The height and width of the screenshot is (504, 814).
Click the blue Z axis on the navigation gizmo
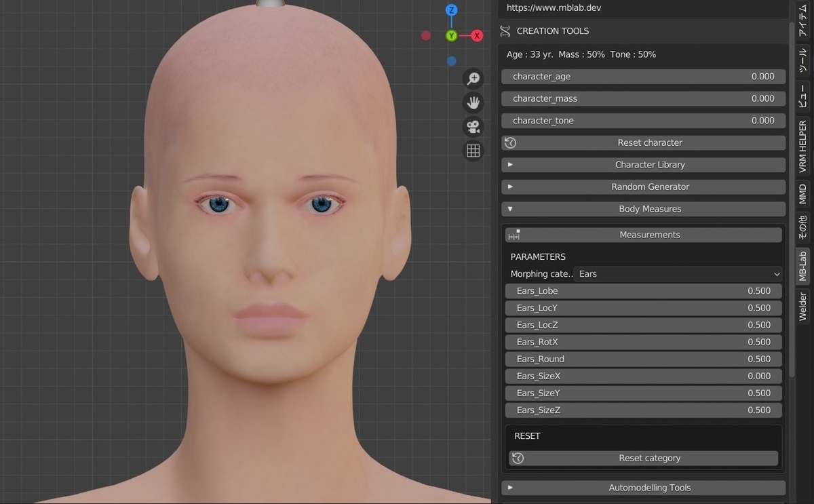click(450, 9)
